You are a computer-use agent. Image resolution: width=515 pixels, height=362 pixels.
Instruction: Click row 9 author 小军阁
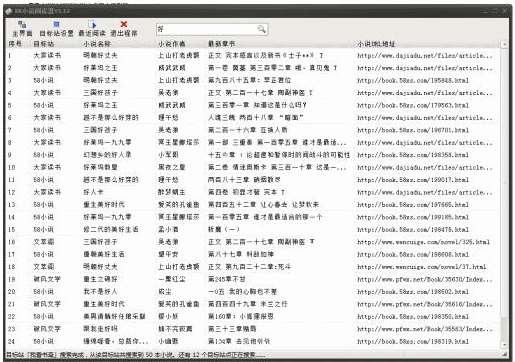pos(168,155)
